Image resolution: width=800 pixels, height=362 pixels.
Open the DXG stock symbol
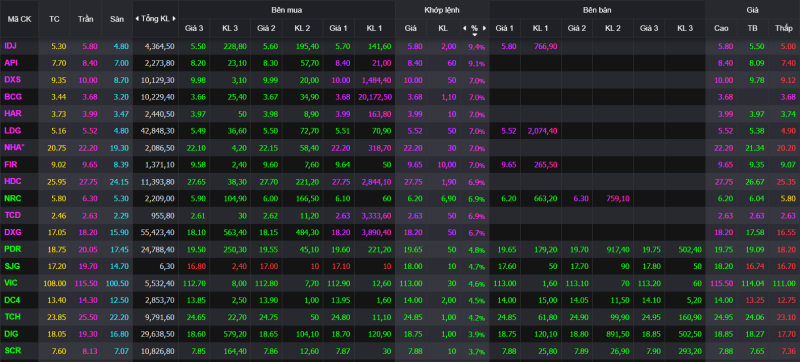pyautogui.click(x=12, y=232)
